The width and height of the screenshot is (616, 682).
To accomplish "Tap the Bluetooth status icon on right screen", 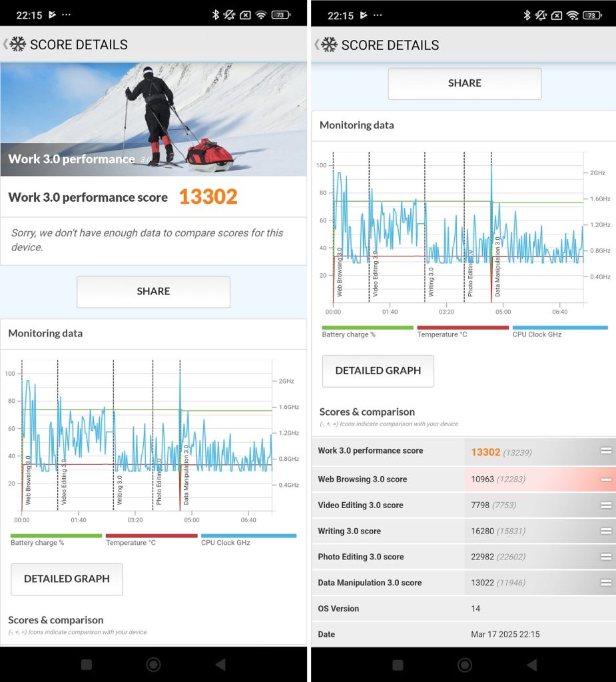I will click(x=527, y=16).
